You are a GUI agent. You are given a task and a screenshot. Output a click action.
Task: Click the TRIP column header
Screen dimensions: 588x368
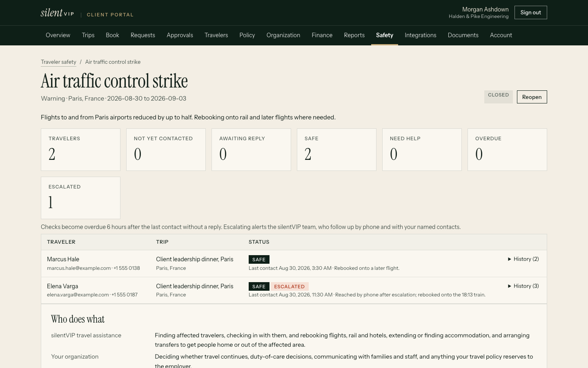coord(162,242)
